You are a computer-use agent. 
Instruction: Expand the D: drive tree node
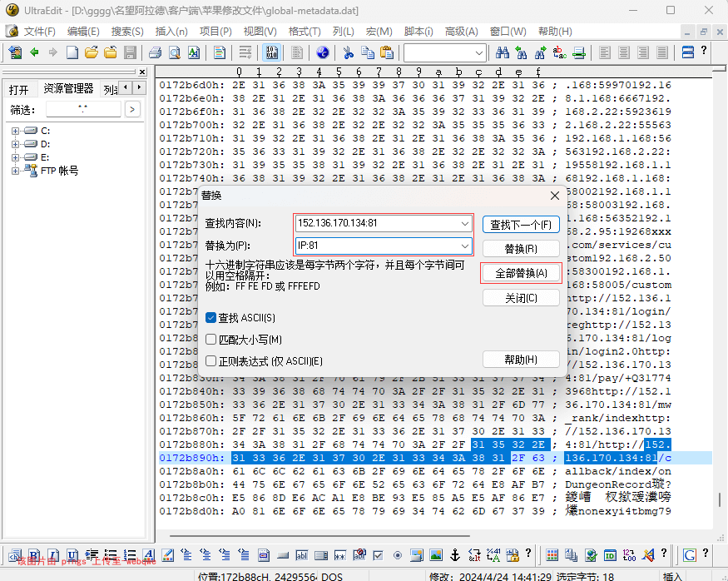tap(15, 145)
